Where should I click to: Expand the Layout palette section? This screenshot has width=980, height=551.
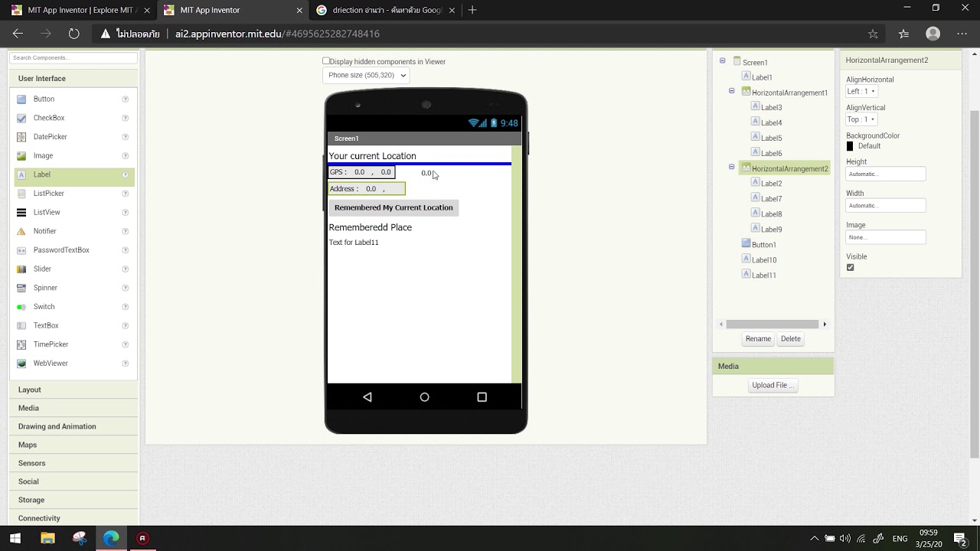(73, 390)
